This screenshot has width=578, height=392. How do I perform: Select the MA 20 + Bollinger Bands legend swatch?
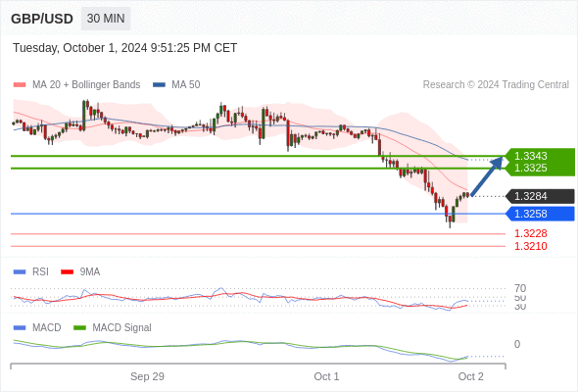20,85
